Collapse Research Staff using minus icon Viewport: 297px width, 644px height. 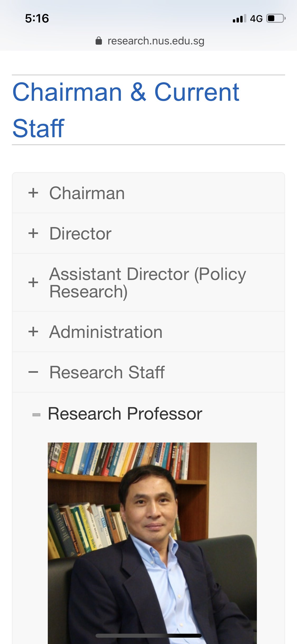(33, 372)
